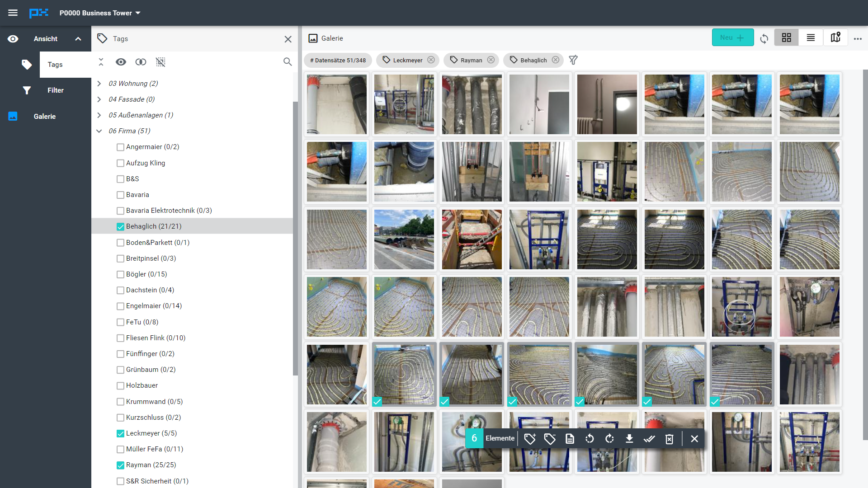This screenshot has width=868, height=488.
Task: Uncheck the Rayman (25/25) checkbox
Action: pyautogui.click(x=120, y=465)
